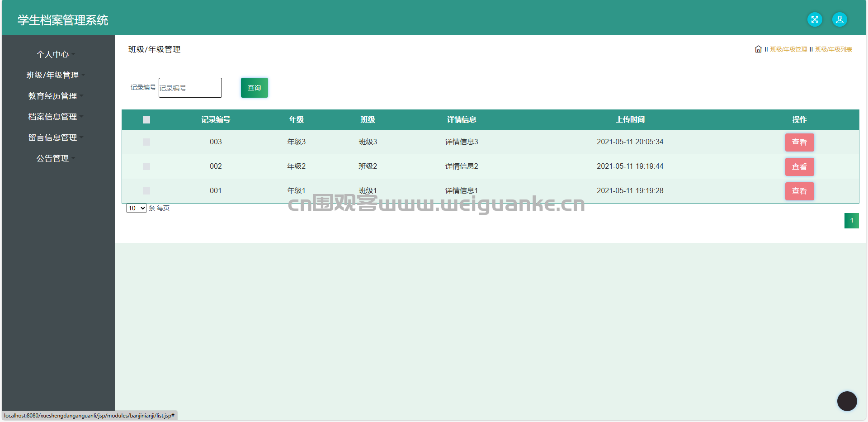Go to home via house icon
868x422 pixels.
(758, 49)
